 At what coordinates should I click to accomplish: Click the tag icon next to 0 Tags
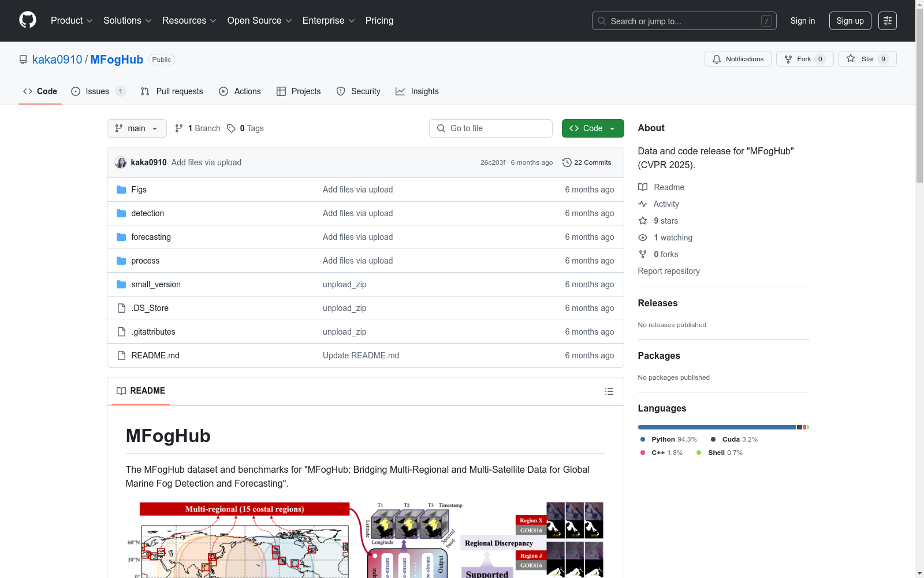point(231,128)
